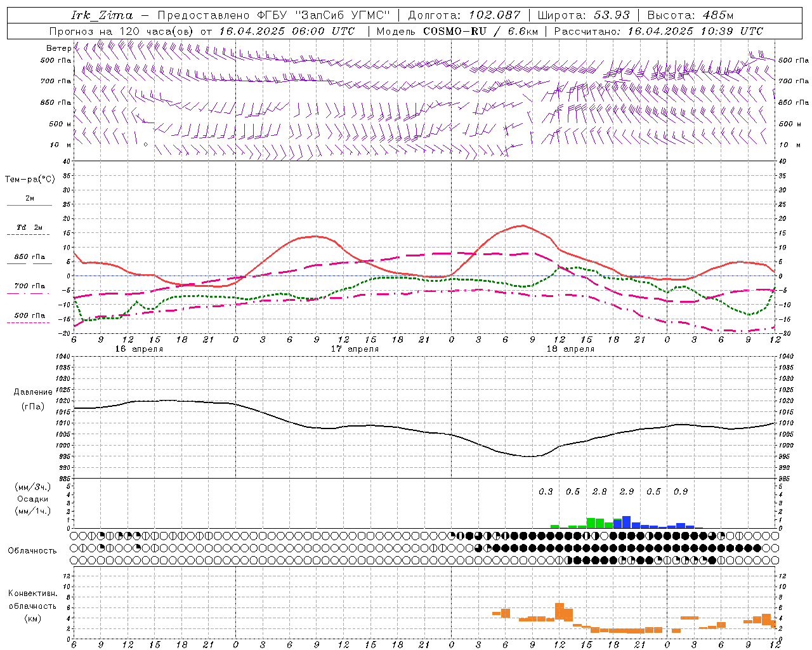
Task: Click the "2.9" three-hour precipitation total
Action: click(x=627, y=491)
